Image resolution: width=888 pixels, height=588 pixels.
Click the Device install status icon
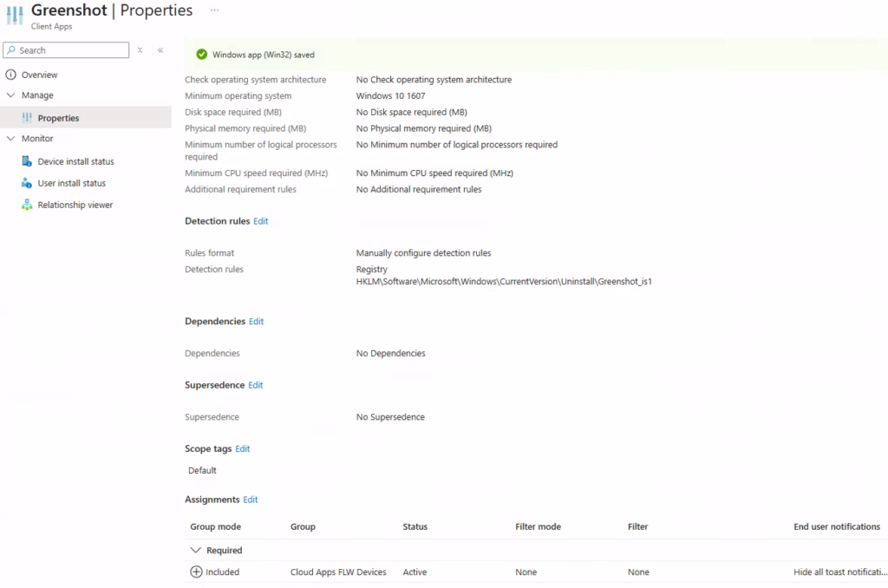click(x=27, y=161)
